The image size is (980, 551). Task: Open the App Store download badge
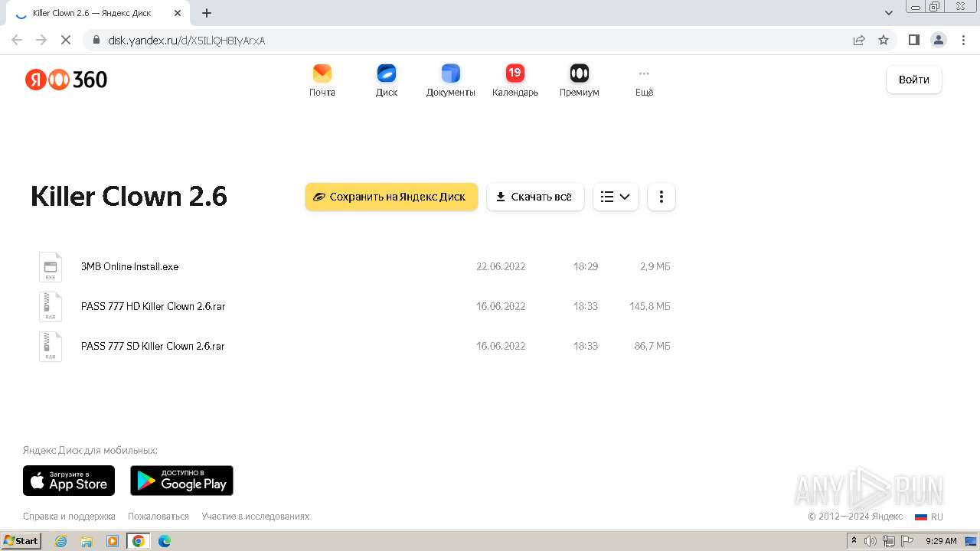coord(69,481)
